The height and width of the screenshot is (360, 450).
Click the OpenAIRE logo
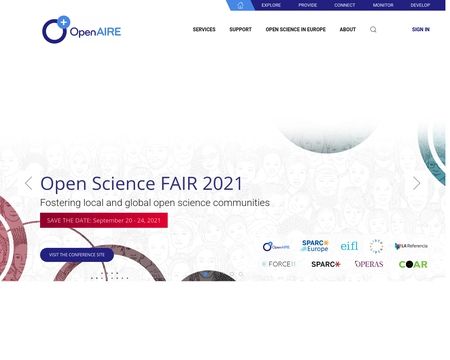[81, 30]
